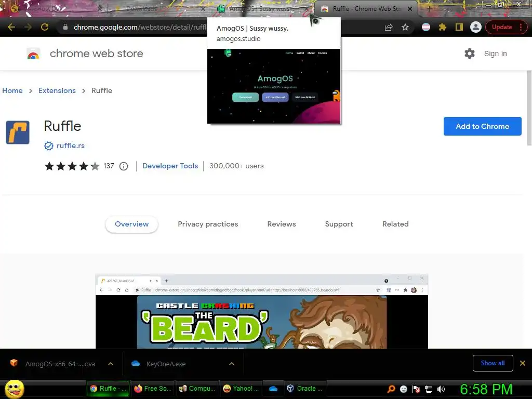Open the Extensions puzzle piece menu
532x399 pixels.
443,27
